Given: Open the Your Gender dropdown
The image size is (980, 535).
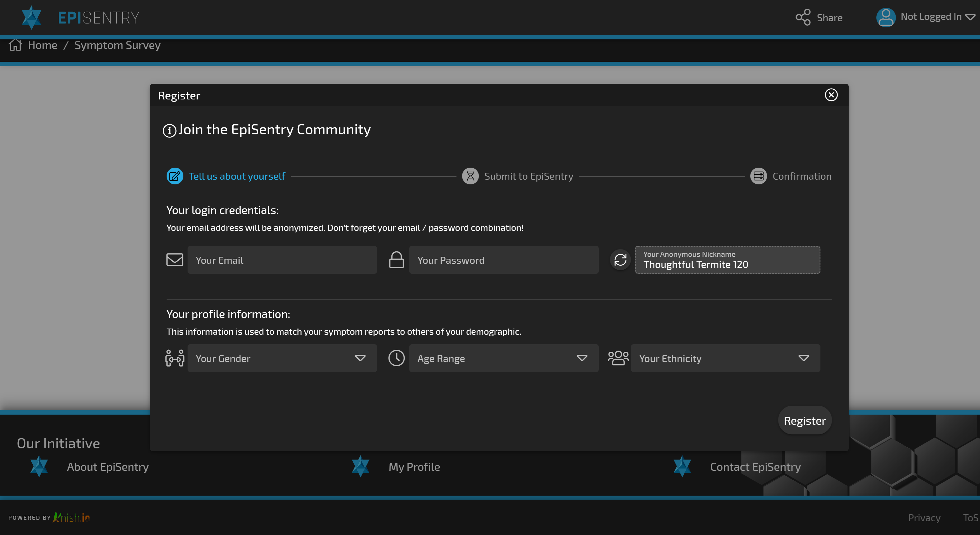Looking at the screenshot, I should [282, 358].
